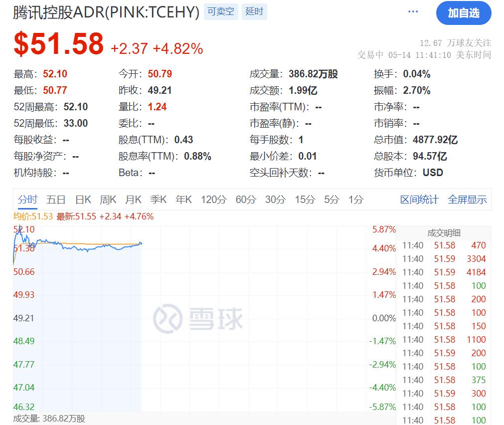The width and height of the screenshot is (504, 425).
Task: Click the current price $51.58
Action: point(58,44)
